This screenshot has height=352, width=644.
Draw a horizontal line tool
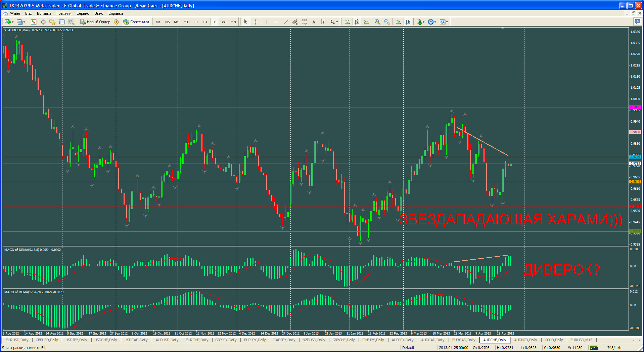point(276,22)
